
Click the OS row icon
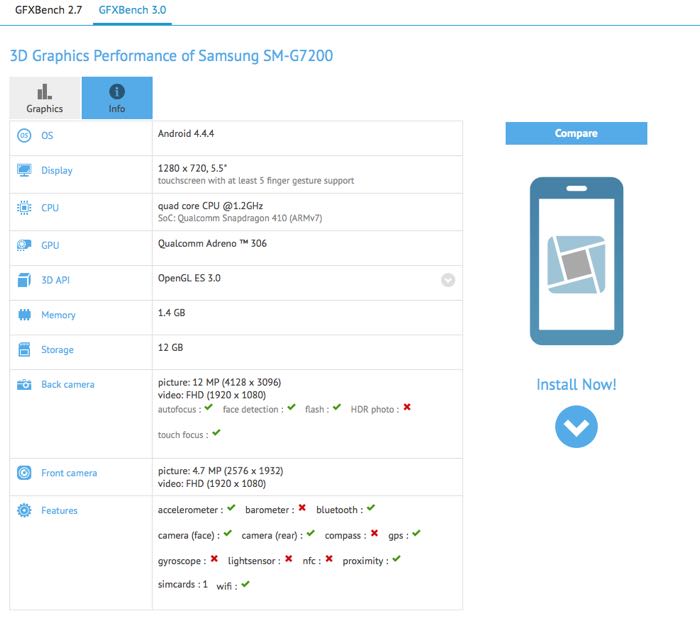tap(24, 136)
